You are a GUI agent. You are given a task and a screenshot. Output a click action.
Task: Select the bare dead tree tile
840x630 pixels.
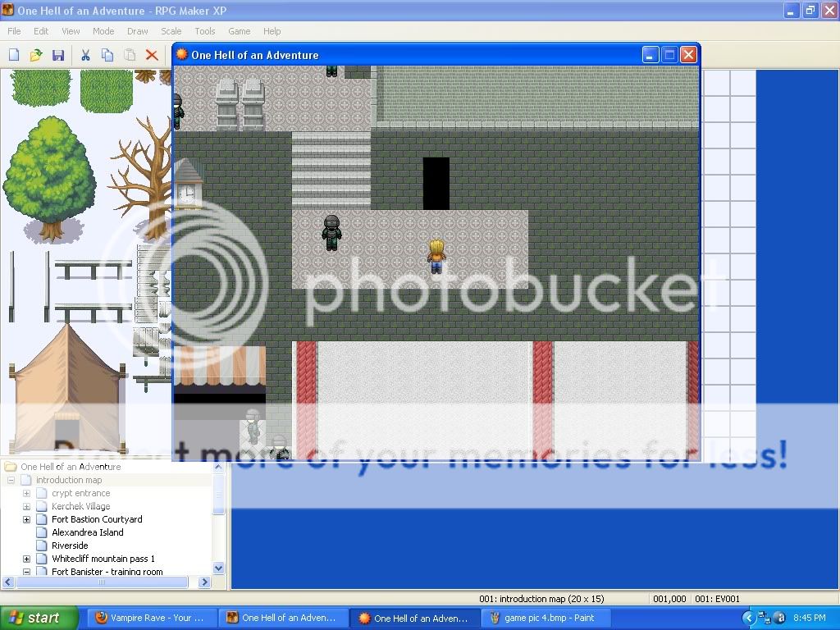[x=143, y=180]
